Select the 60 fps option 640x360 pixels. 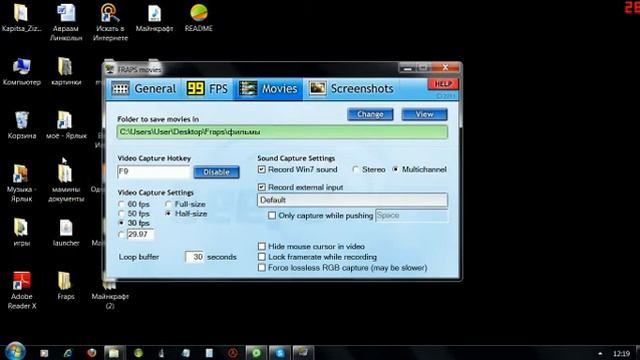(121, 204)
